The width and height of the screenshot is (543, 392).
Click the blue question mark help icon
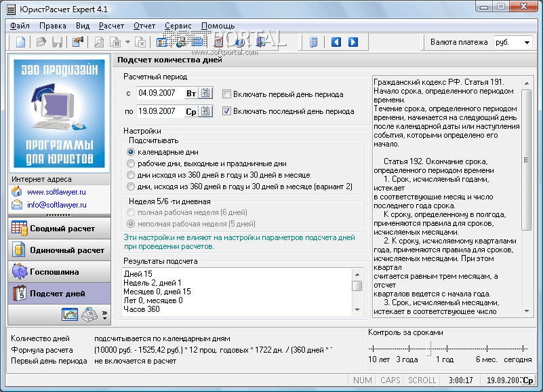click(x=239, y=42)
